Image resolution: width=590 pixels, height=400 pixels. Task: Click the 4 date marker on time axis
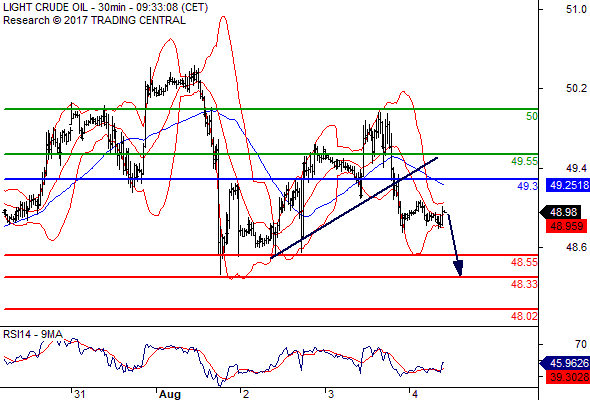click(415, 394)
